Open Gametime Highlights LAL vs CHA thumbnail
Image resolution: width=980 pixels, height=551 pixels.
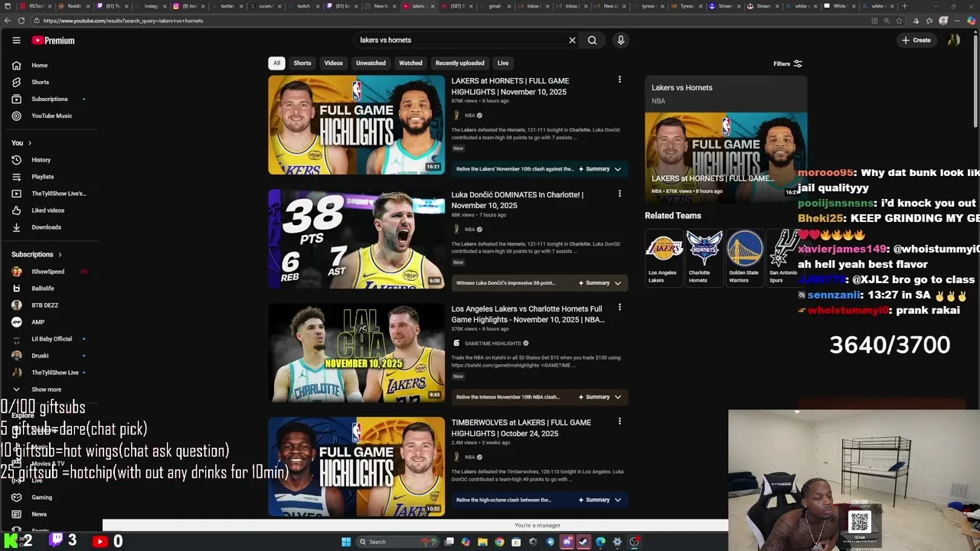point(356,353)
